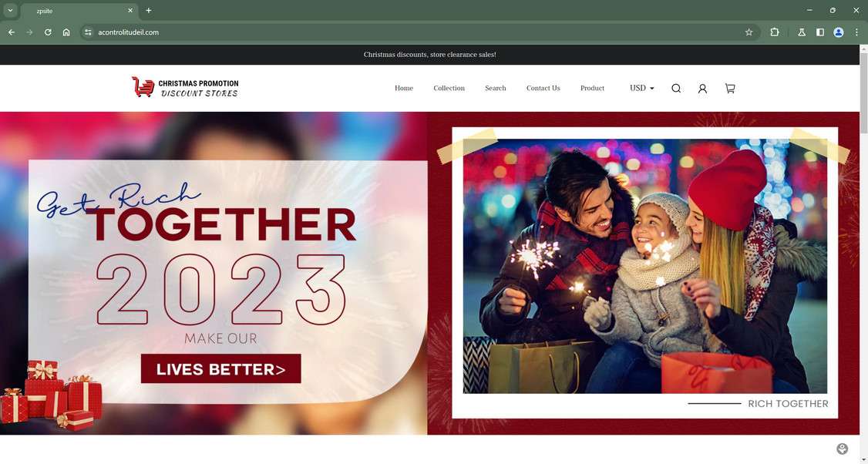Open the Chrome profile avatar
The height and width of the screenshot is (464, 868).
coord(839,32)
